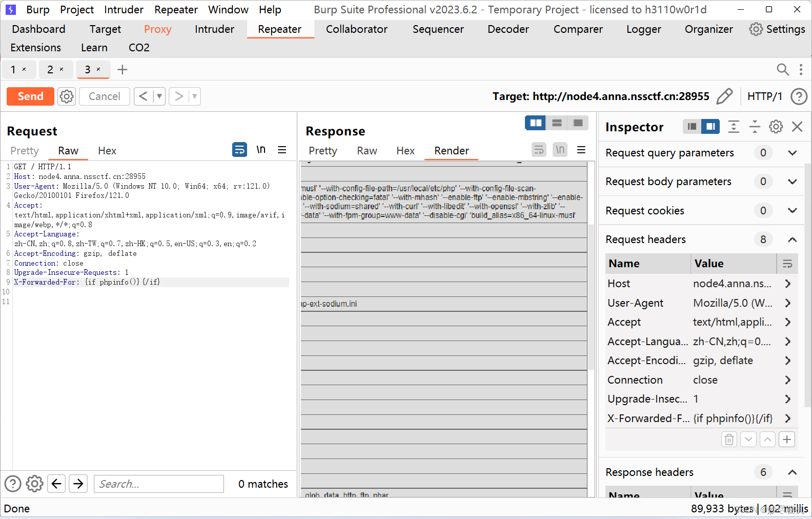
Task: Move header down arrow button
Action: [748, 440]
